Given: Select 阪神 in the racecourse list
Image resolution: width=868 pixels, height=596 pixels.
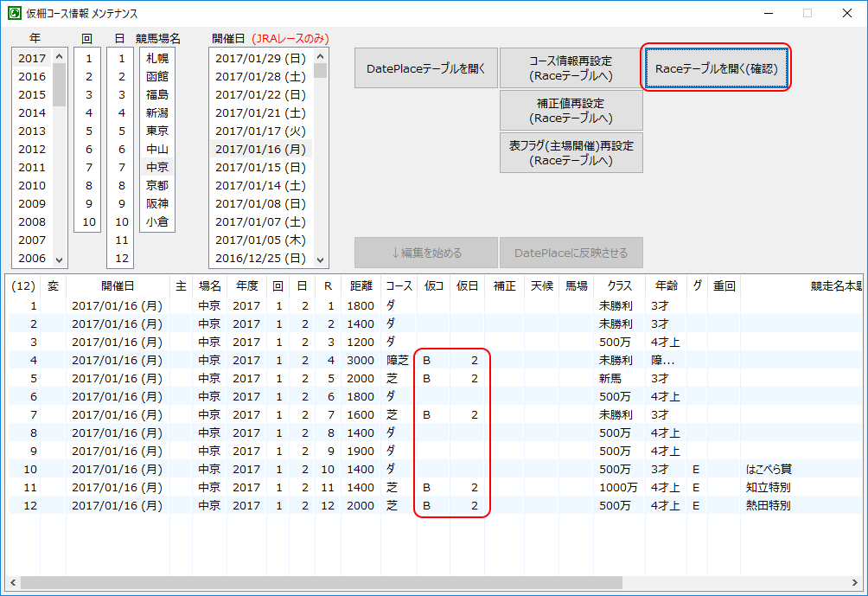Looking at the screenshot, I should (157, 203).
